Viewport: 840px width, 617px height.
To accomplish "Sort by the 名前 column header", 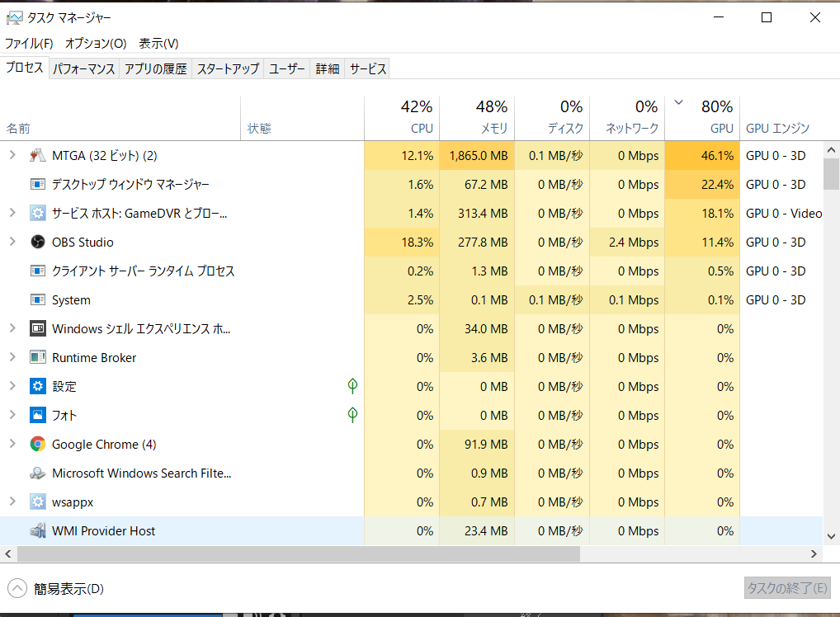I will click(120, 118).
